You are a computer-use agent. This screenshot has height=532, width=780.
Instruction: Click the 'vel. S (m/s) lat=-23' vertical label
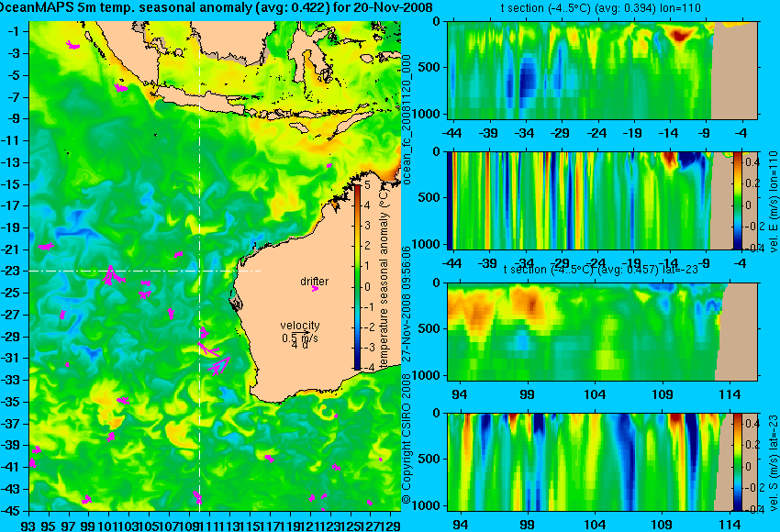[773, 462]
